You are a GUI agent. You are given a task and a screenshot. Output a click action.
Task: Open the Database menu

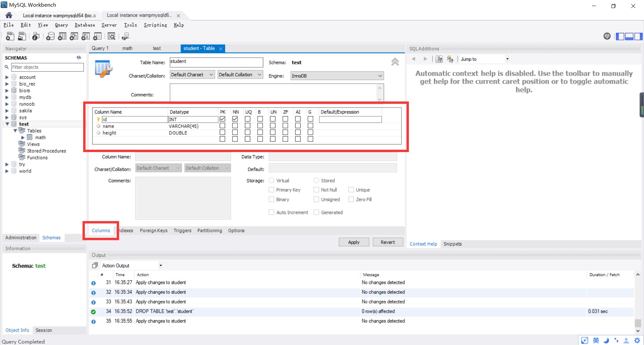point(85,25)
